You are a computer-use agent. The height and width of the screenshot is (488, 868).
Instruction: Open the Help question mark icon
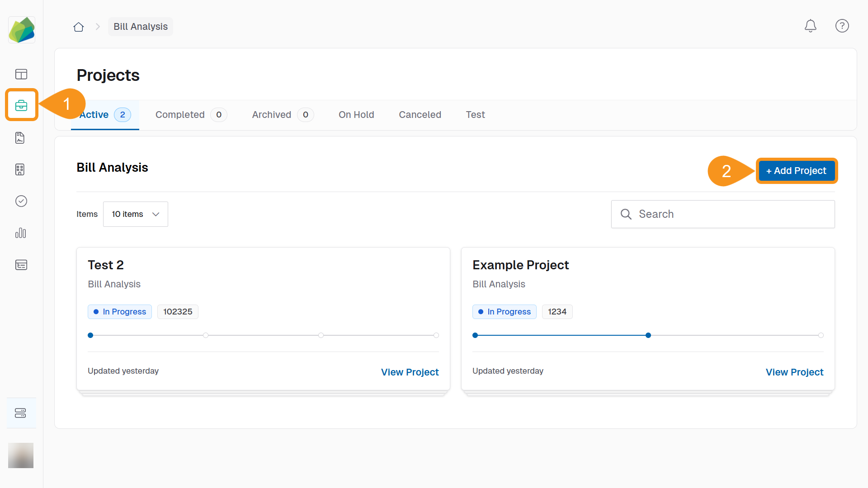point(842,26)
